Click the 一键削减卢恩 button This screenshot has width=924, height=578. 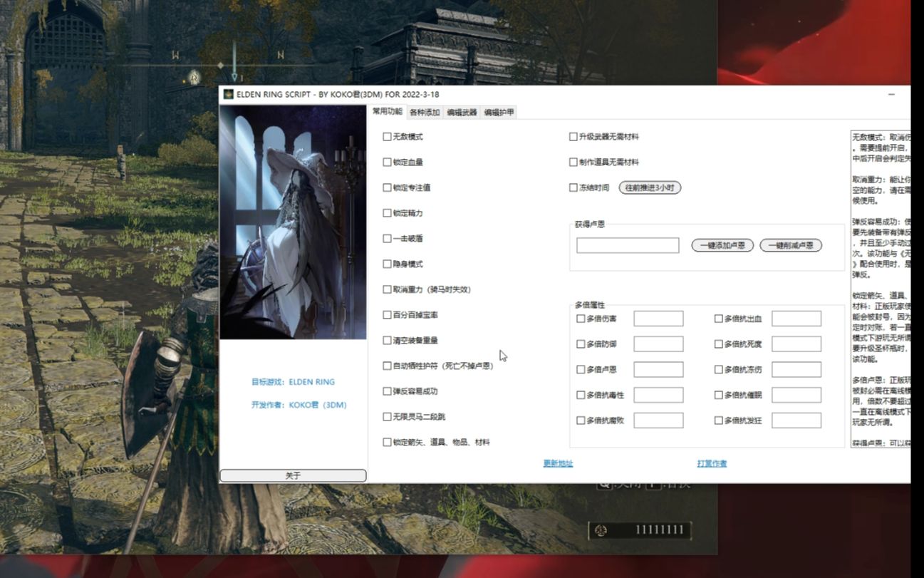(791, 245)
